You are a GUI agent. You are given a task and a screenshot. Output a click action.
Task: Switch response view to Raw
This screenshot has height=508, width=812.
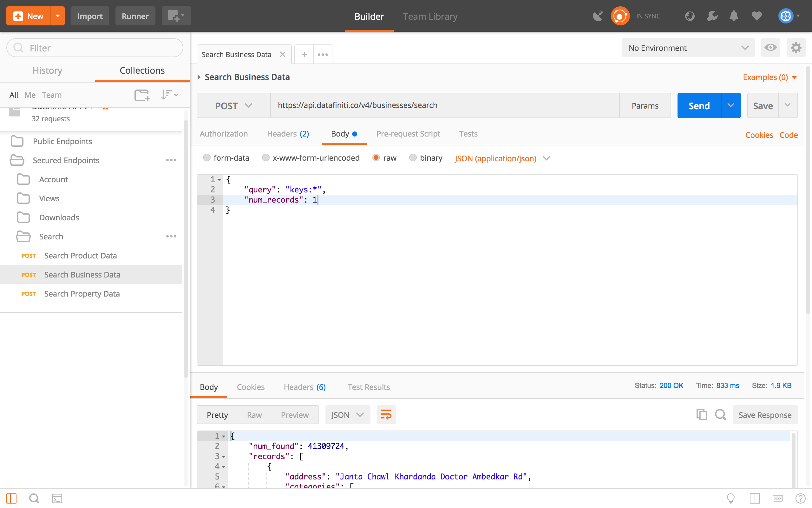[x=254, y=415]
